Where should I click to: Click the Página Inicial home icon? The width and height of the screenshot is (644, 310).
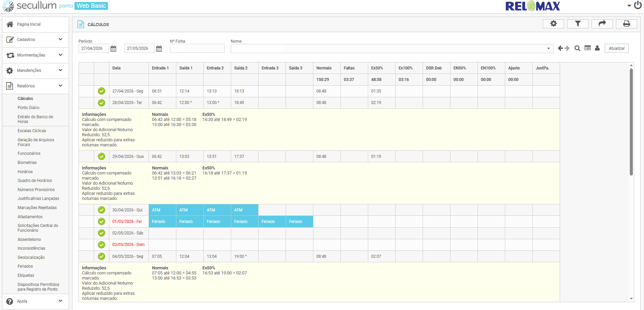pos(10,24)
